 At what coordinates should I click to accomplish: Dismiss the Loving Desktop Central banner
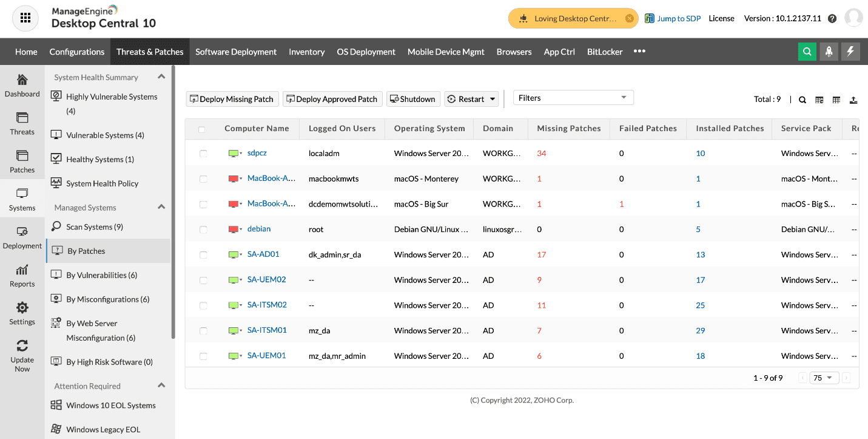(x=630, y=18)
